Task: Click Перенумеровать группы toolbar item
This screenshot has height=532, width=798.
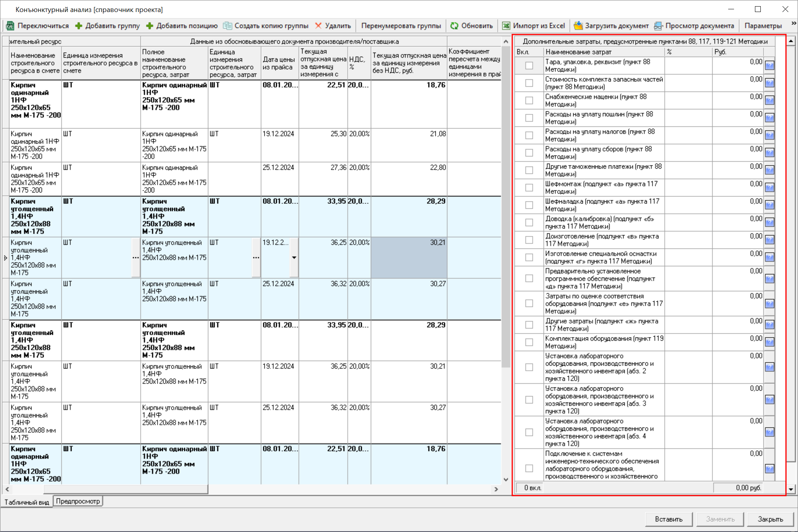Action: point(401,26)
